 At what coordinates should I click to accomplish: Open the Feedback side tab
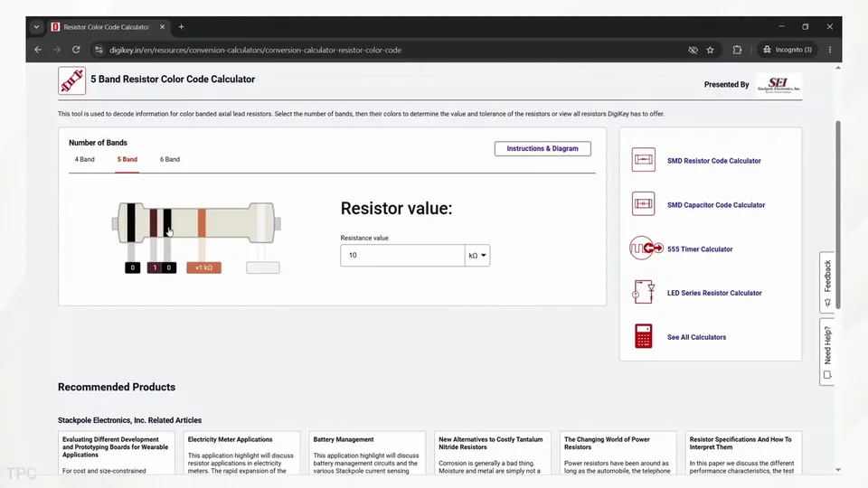coord(827,283)
